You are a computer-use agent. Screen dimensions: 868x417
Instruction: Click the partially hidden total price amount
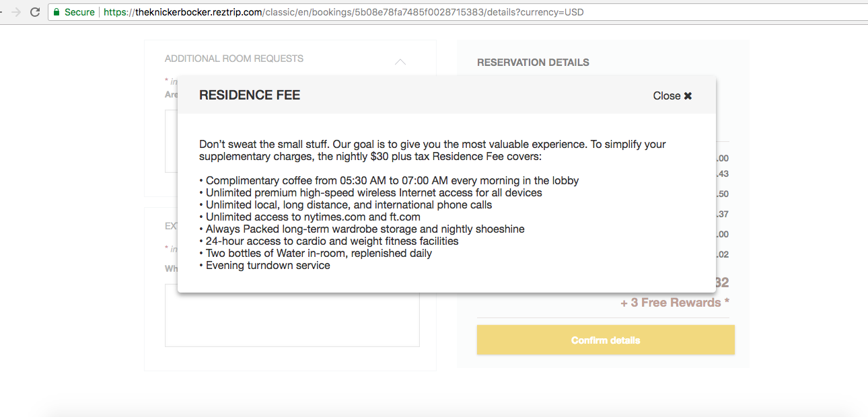click(x=723, y=283)
